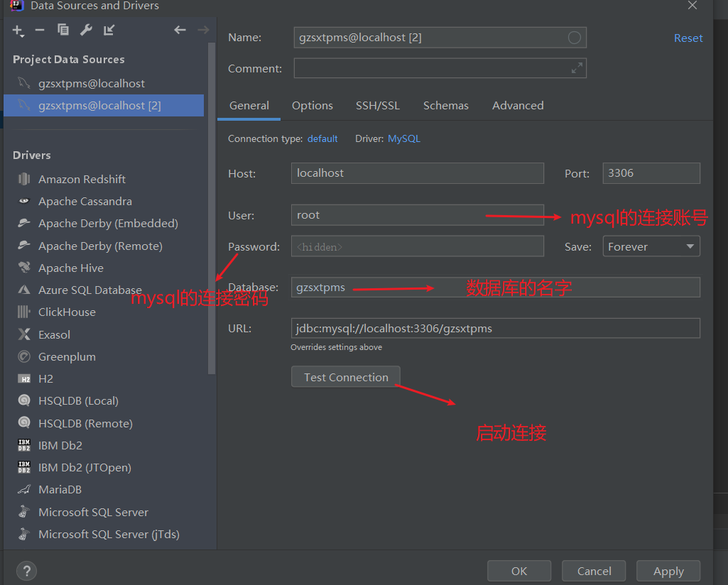The width and height of the screenshot is (728, 585).
Task: Go back with the left arrow icon
Action: point(180,30)
